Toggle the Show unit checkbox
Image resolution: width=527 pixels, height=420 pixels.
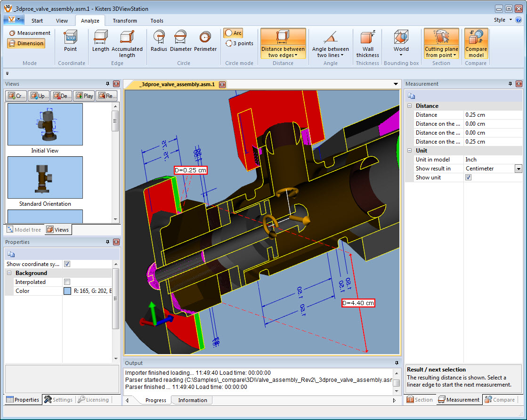(x=468, y=178)
